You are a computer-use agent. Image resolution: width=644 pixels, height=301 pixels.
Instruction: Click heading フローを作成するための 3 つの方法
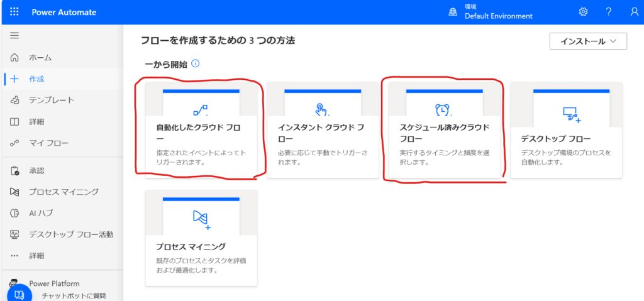(218, 41)
